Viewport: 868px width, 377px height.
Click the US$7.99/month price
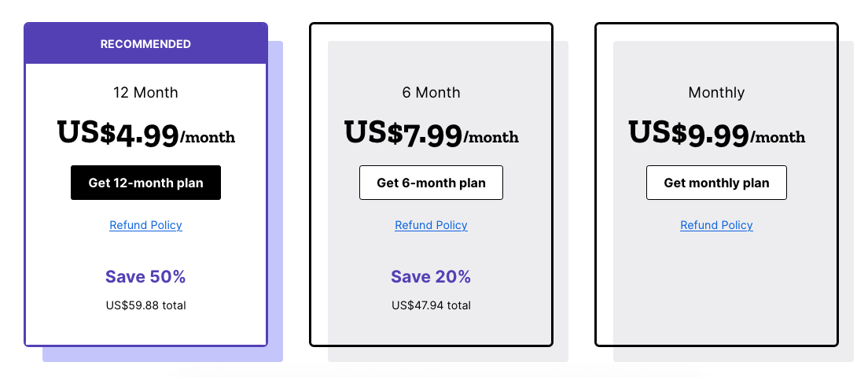[x=431, y=134]
